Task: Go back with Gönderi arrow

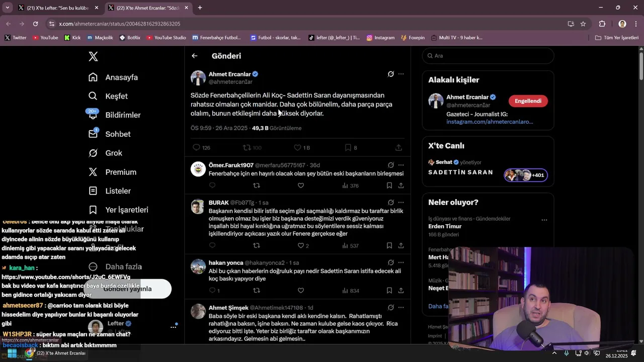Action: (x=195, y=56)
